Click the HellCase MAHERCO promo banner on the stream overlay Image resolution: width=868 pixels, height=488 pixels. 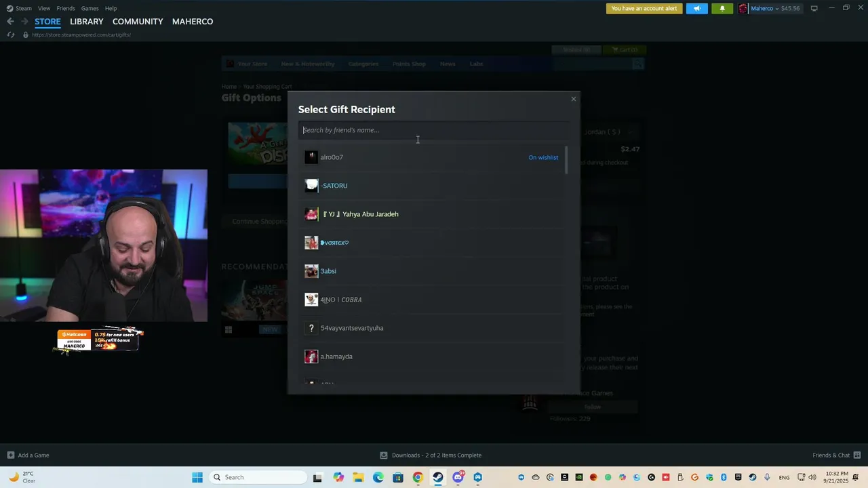point(99,340)
